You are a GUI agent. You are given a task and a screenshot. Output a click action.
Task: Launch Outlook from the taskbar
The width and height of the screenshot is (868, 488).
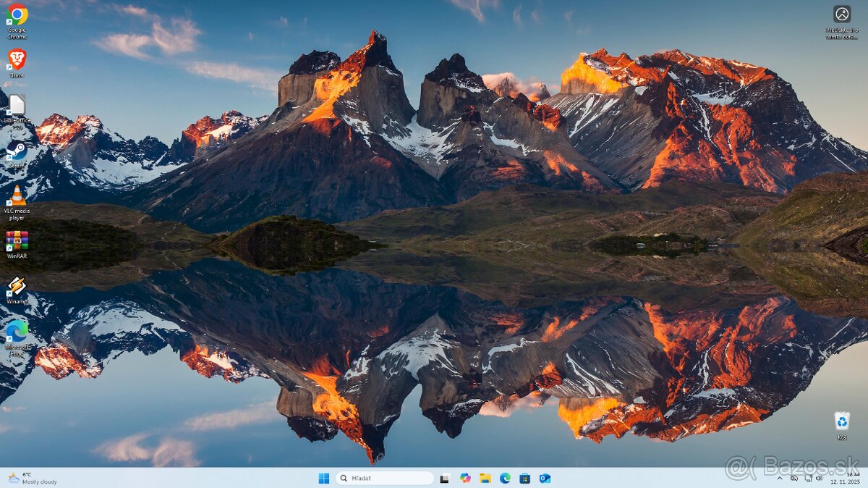pyautogui.click(x=545, y=479)
